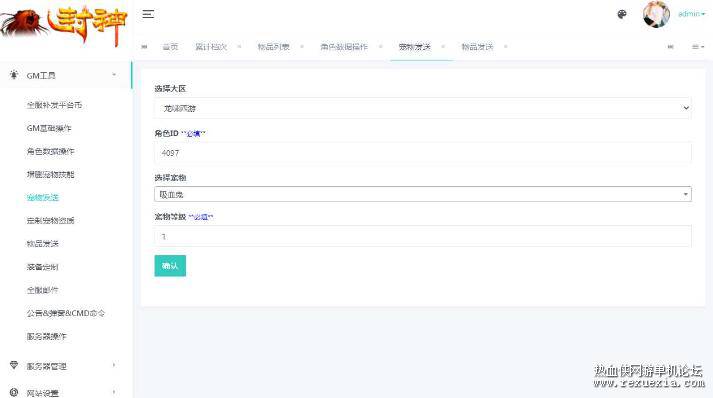Open 公告&弹窗&CMD命令 in the sidebar
Screen dimensions: 713x398
point(66,313)
